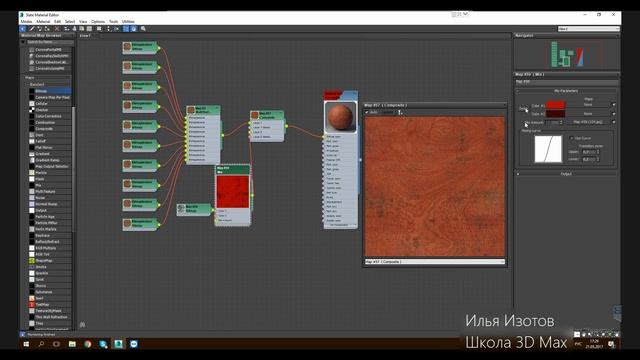Open the Edit menu
The height and width of the screenshot is (360, 640).
tap(58, 21)
